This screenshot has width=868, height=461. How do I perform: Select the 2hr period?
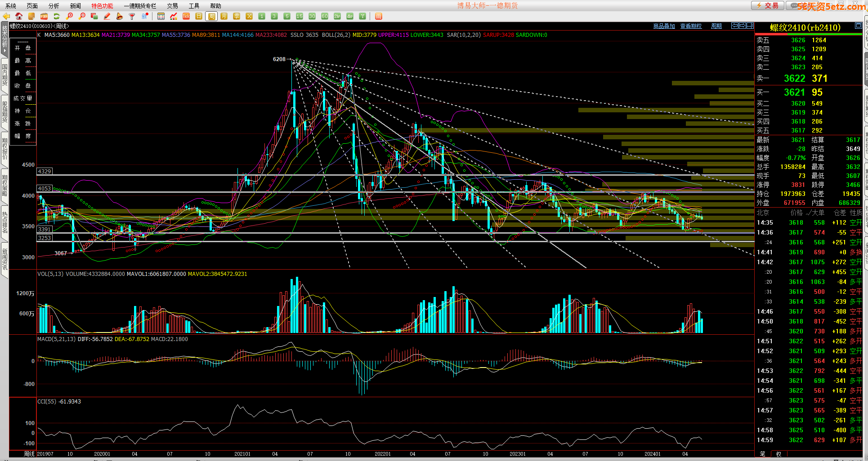tap(337, 16)
